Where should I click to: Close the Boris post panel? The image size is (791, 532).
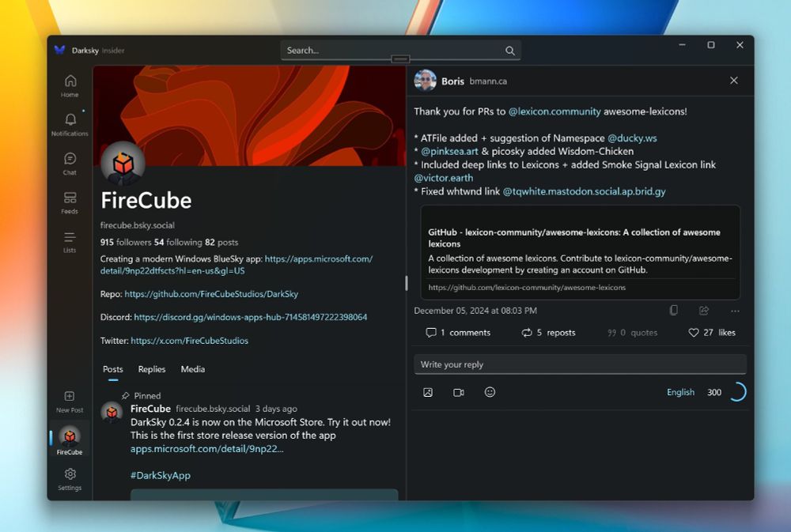click(734, 81)
